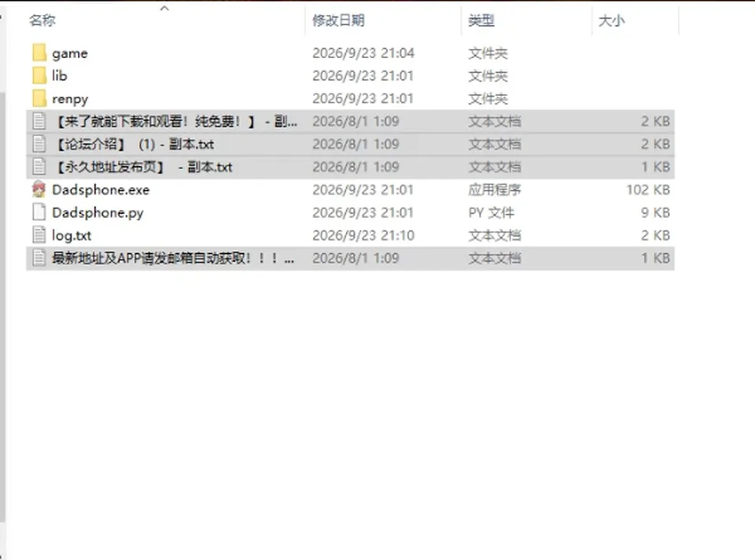This screenshot has height=560, width=755.
Task: Select 【永久地址发布页】 - 副本.txt file name
Action: click(143, 167)
